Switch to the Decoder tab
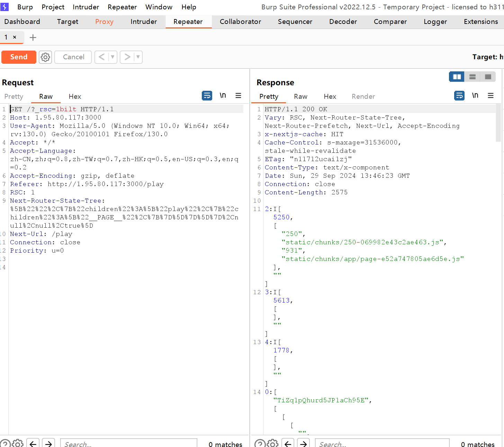Screen dimensions: 504x447 click(x=343, y=21)
